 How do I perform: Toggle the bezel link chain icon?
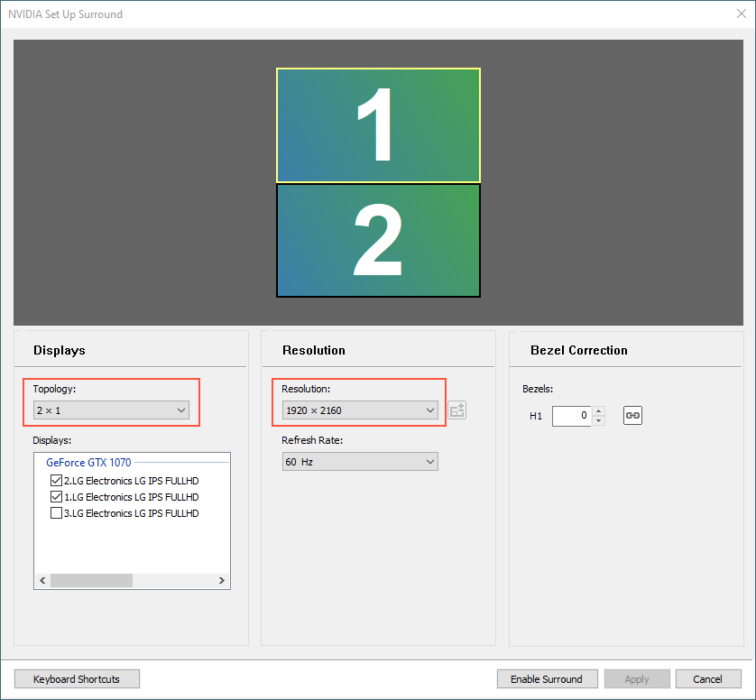632,415
